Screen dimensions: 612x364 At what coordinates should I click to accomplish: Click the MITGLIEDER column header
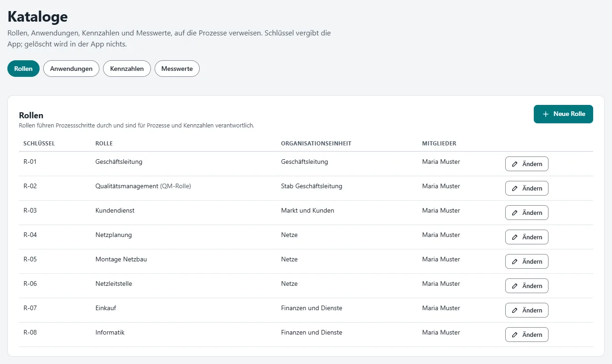pyautogui.click(x=439, y=144)
